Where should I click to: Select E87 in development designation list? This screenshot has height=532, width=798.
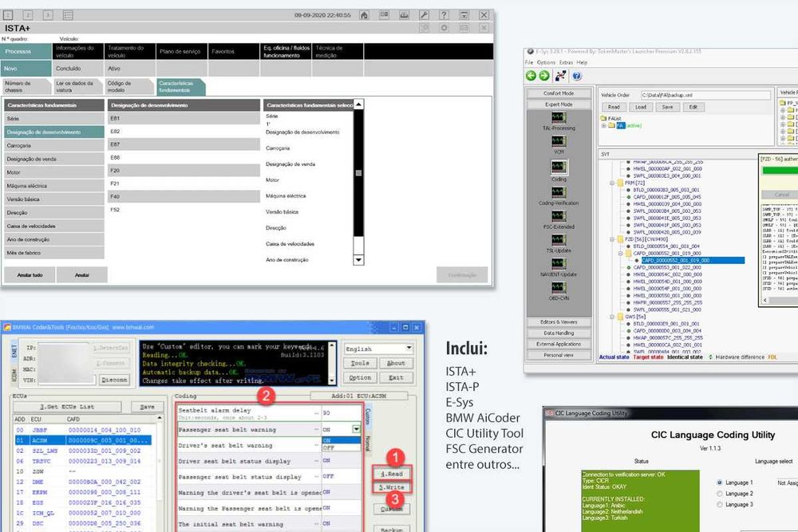[x=184, y=144]
